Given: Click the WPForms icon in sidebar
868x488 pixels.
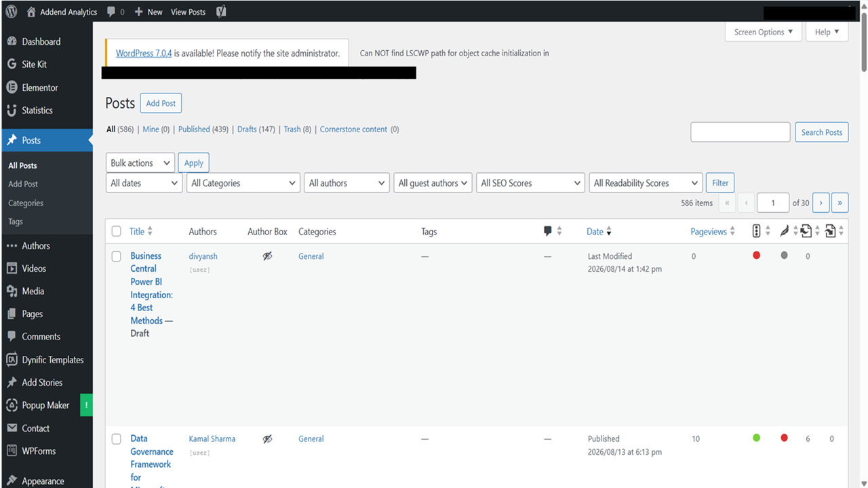Looking at the screenshot, I should coord(12,451).
